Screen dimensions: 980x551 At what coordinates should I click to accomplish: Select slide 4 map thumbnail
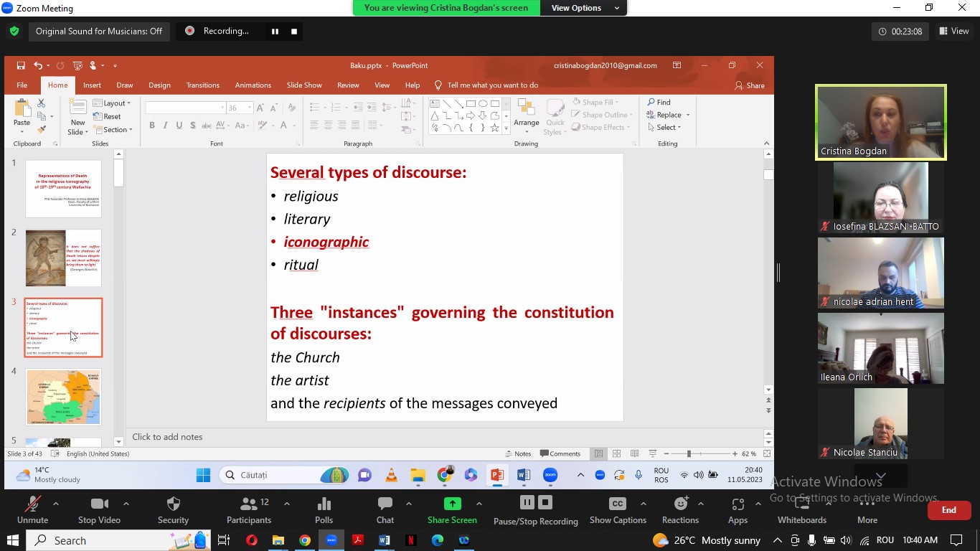click(x=64, y=396)
